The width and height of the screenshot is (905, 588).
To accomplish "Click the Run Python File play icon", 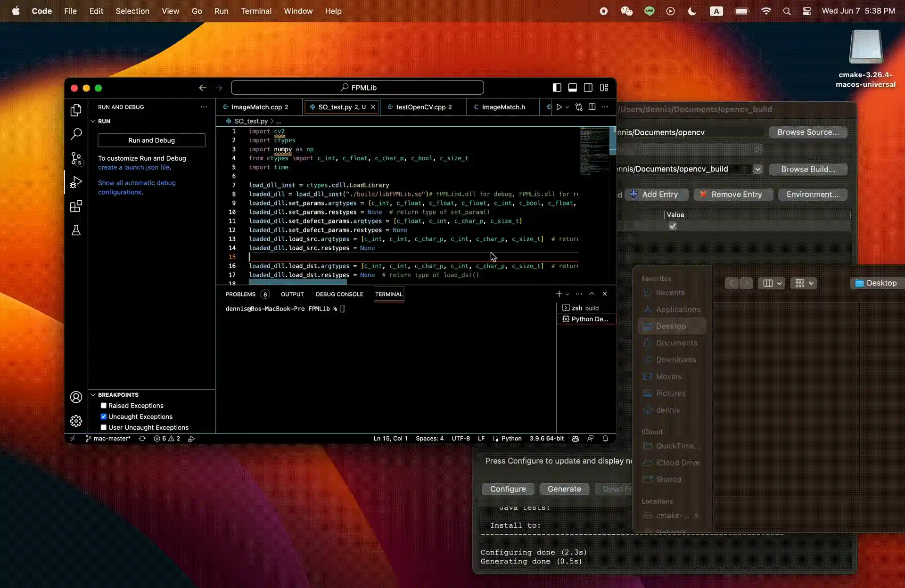I will point(559,107).
